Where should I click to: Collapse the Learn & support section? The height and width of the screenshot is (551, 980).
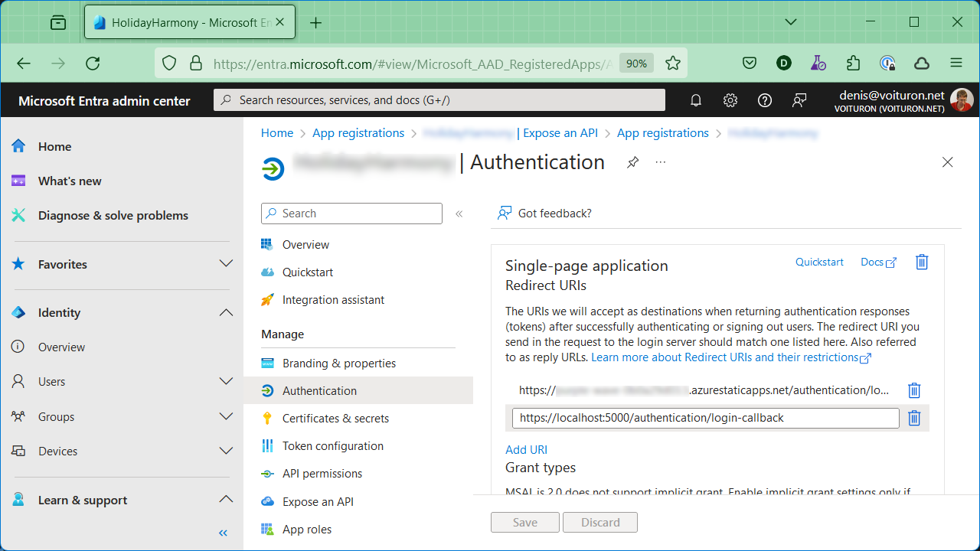226,500
